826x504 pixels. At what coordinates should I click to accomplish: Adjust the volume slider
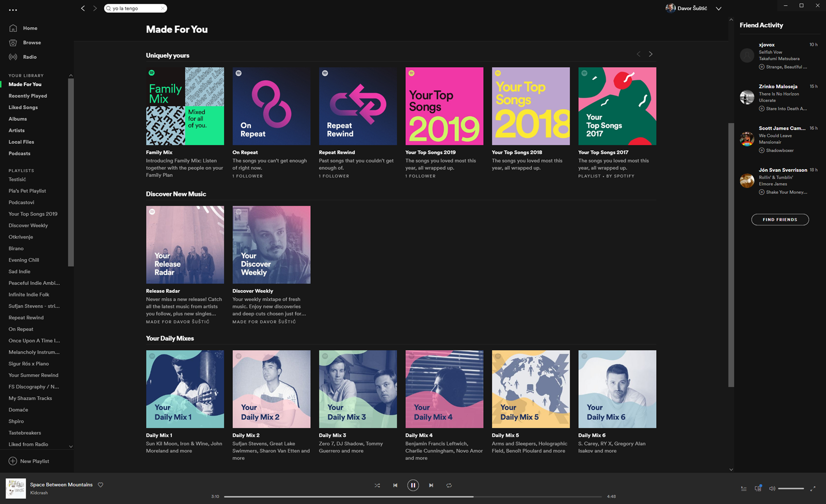coord(791,489)
